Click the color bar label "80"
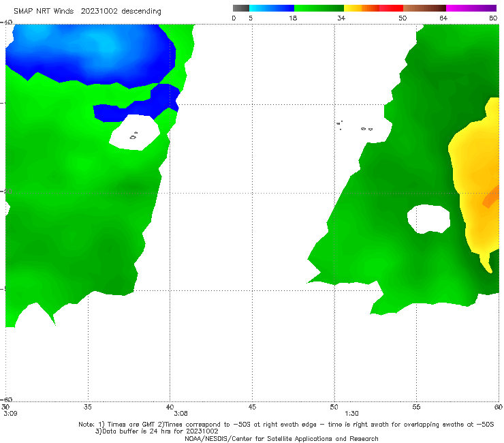Screen dimensions: 504x443 click(493, 18)
